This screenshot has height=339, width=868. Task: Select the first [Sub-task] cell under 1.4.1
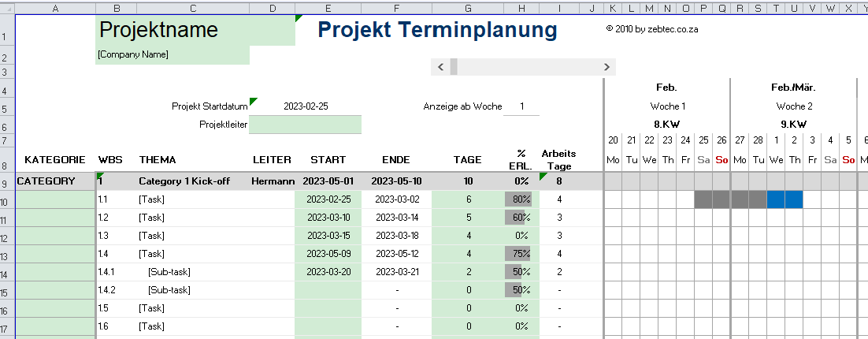tap(169, 271)
